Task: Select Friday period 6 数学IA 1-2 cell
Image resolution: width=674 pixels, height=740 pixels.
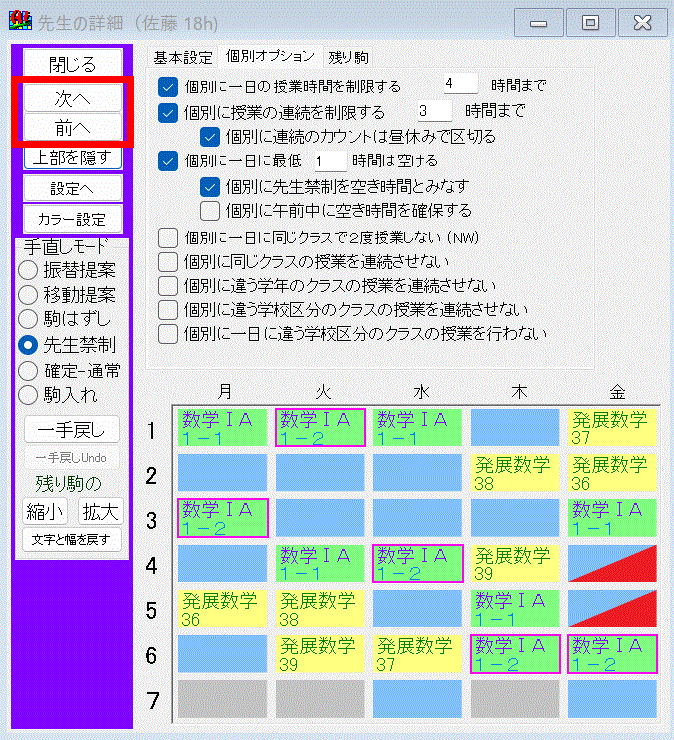Action: [612, 654]
